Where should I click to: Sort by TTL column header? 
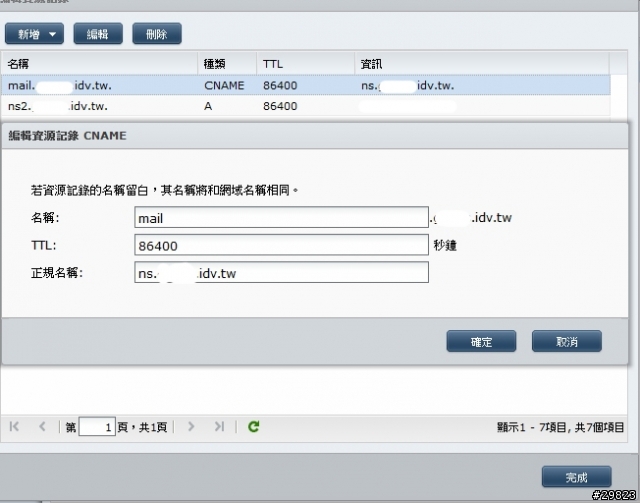tap(306, 64)
